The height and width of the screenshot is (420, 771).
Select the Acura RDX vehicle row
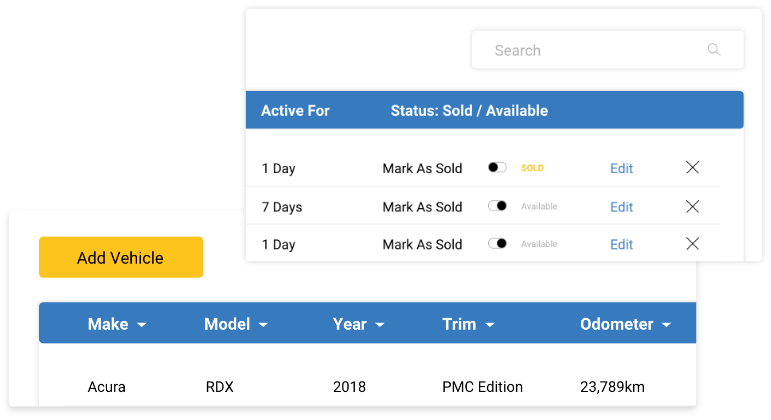[366, 387]
